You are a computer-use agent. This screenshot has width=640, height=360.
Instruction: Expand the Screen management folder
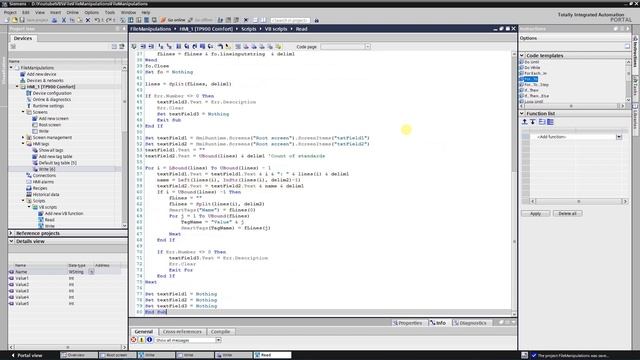(x=23, y=138)
